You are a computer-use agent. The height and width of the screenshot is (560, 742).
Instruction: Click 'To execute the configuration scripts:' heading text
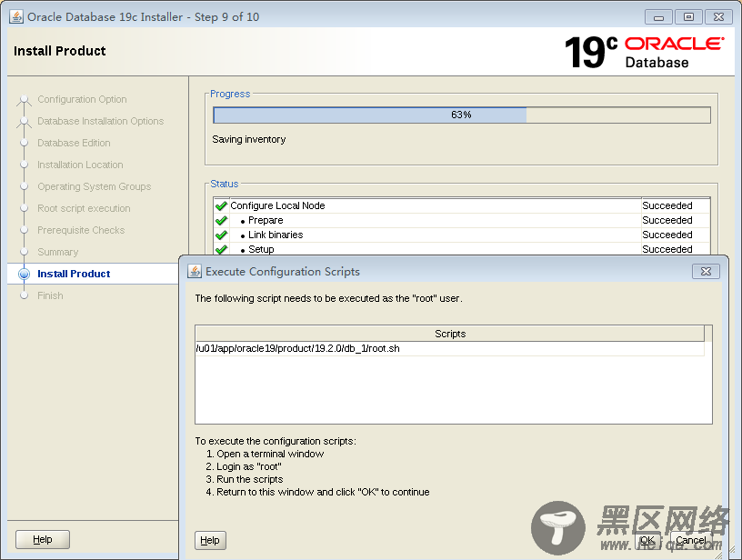pyautogui.click(x=276, y=441)
